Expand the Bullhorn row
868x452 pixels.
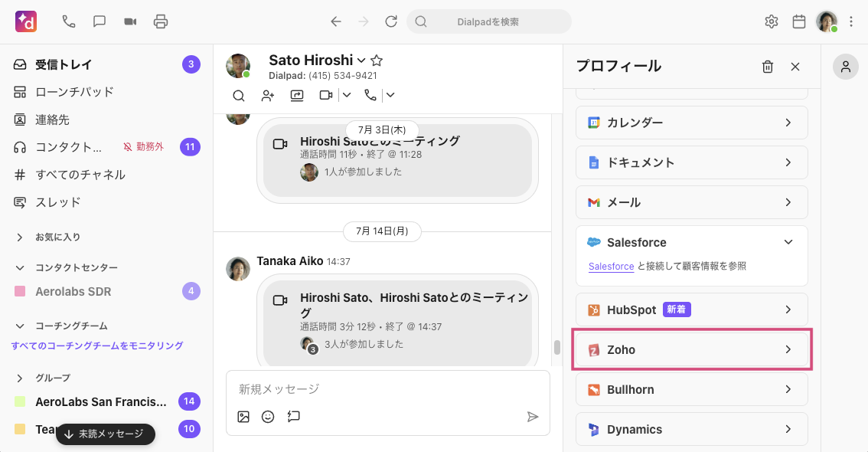click(x=692, y=389)
